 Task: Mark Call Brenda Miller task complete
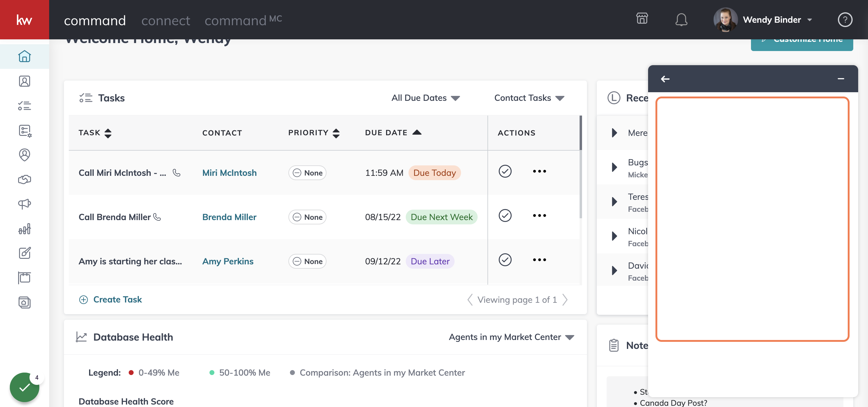505,215
